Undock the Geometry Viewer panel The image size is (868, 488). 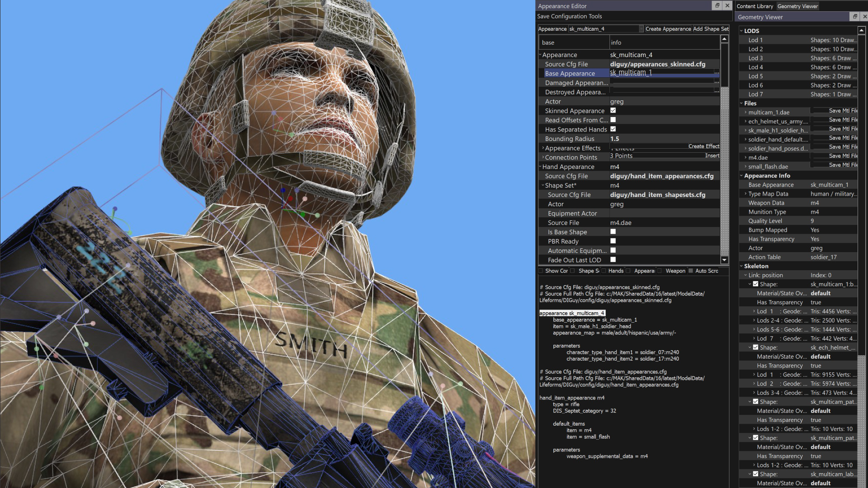[x=854, y=17]
